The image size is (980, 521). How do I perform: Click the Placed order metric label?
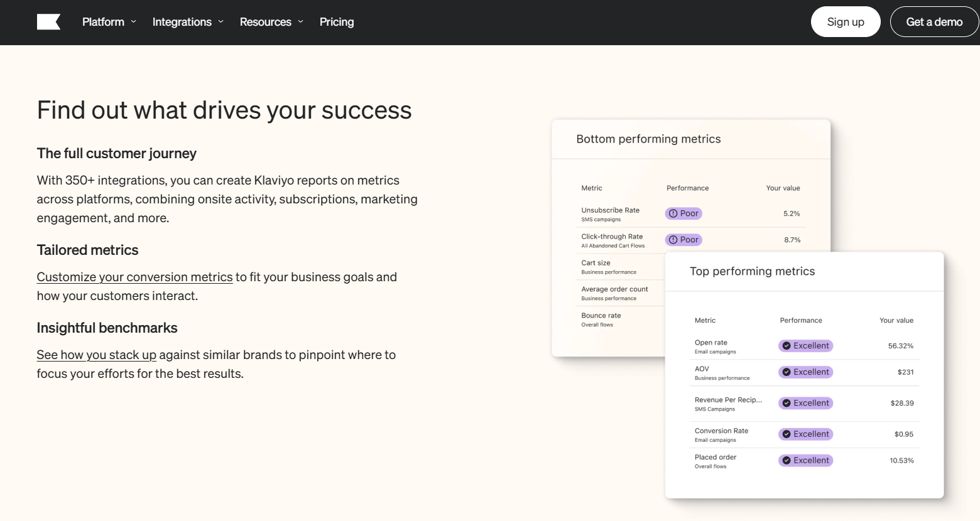[716, 458]
